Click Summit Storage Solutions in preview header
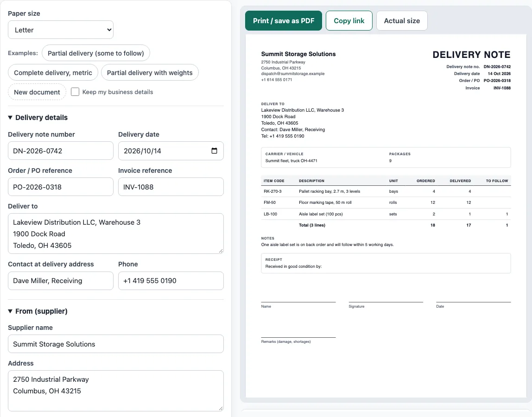532x417 pixels. 298,54
